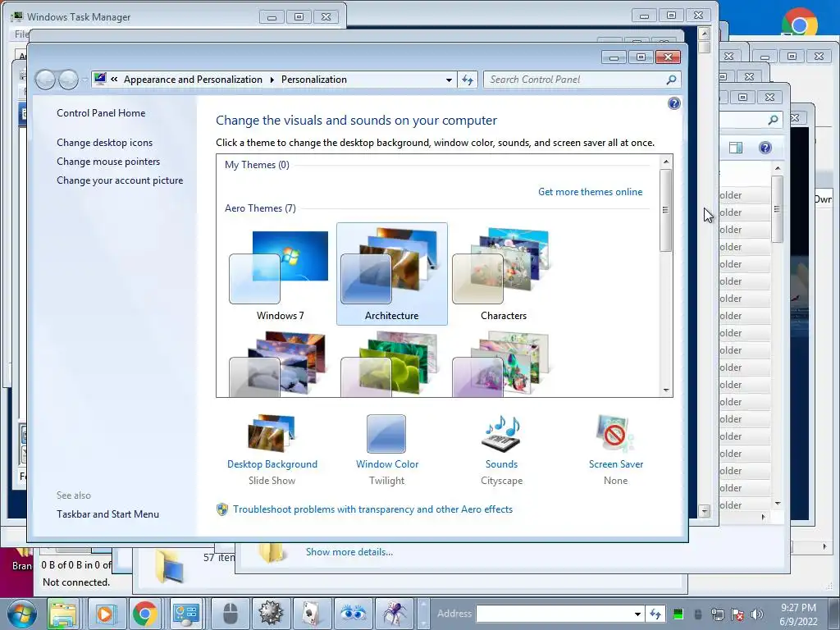This screenshot has width=840, height=630.
Task: Open Sounds Cityscape settings icon
Action: coord(501,434)
